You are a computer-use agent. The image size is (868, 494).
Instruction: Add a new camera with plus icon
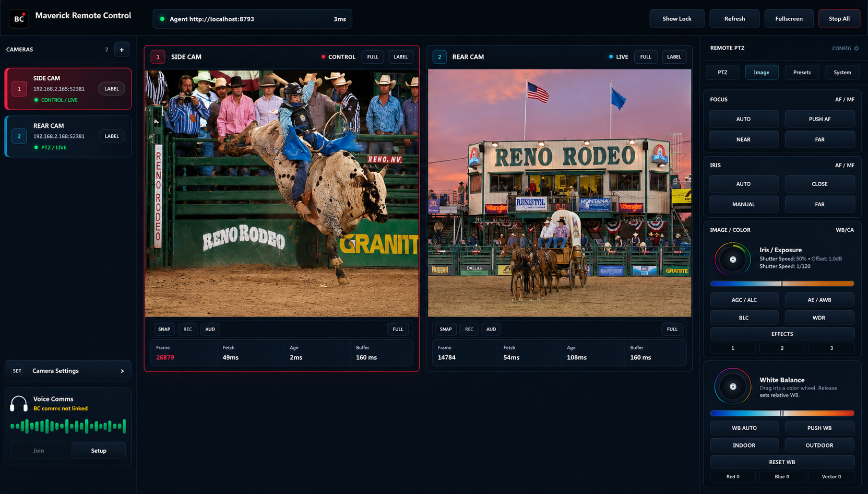(122, 50)
